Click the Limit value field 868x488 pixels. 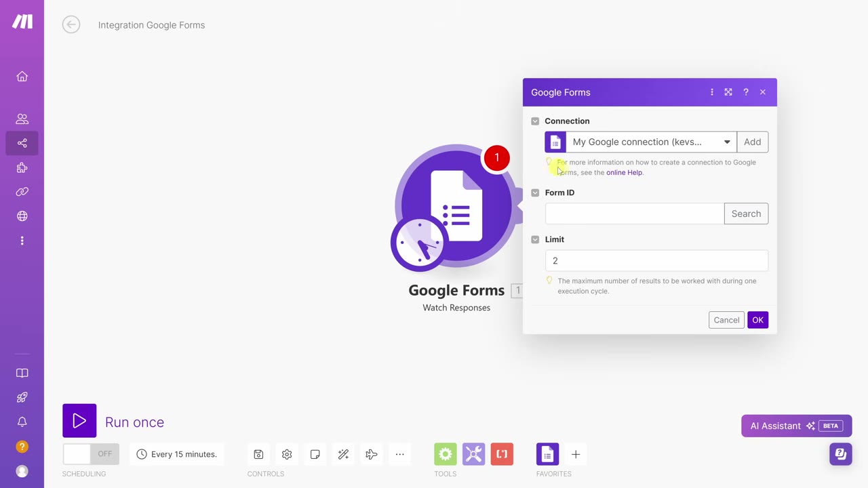pos(656,261)
